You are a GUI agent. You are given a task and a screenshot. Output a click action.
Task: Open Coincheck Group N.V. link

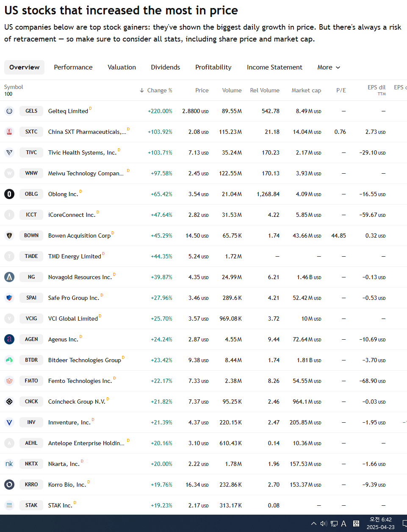[x=77, y=402]
